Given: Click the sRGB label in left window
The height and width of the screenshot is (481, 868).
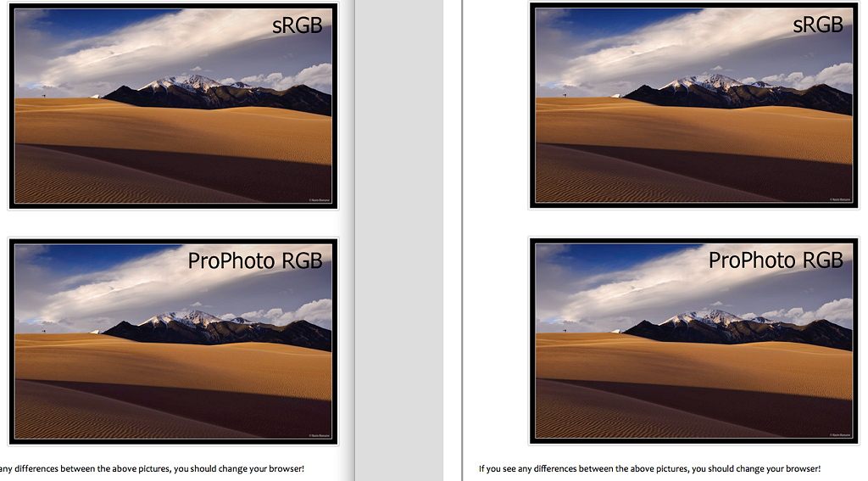Looking at the screenshot, I should coord(298,25).
